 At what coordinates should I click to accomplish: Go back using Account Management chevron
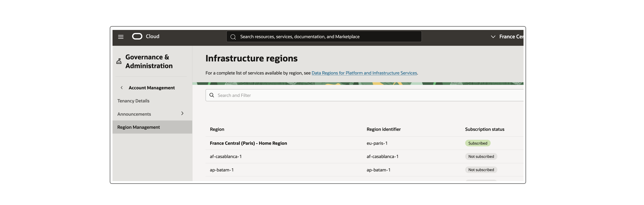(x=122, y=88)
